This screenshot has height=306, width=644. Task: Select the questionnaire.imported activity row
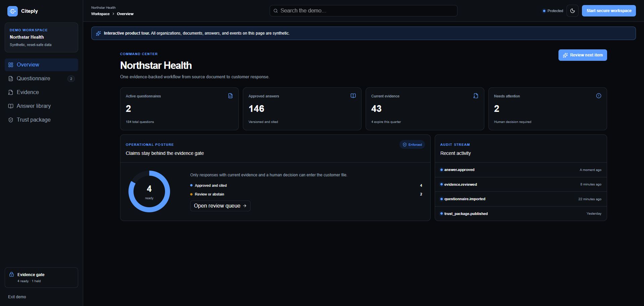coord(521,199)
